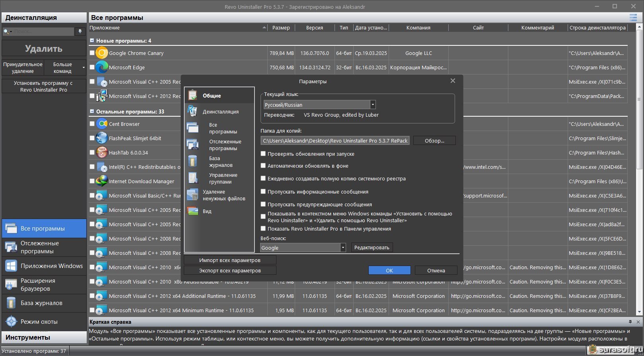Open 'Деинсталляция' settings section icon
This screenshot has height=356, width=644.
(193, 111)
